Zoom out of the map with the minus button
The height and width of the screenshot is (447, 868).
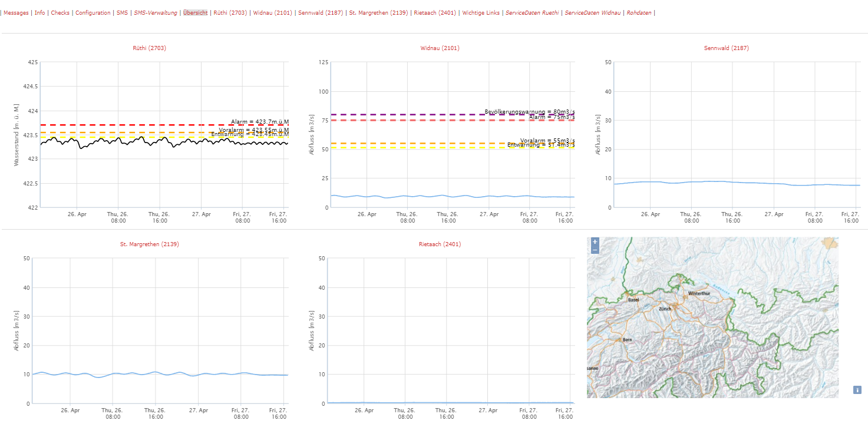click(595, 250)
